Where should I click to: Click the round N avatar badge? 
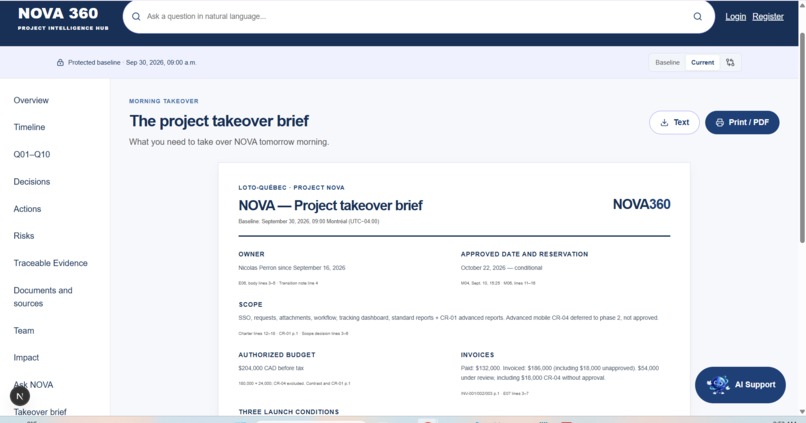tap(20, 396)
